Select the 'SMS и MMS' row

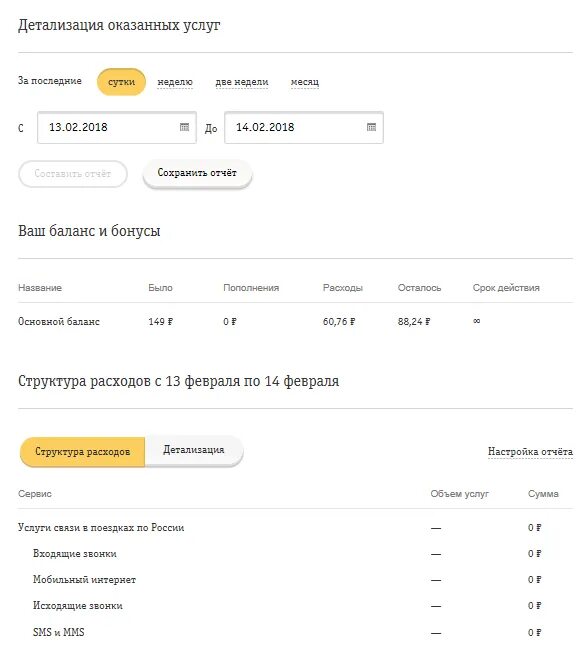(x=296, y=632)
